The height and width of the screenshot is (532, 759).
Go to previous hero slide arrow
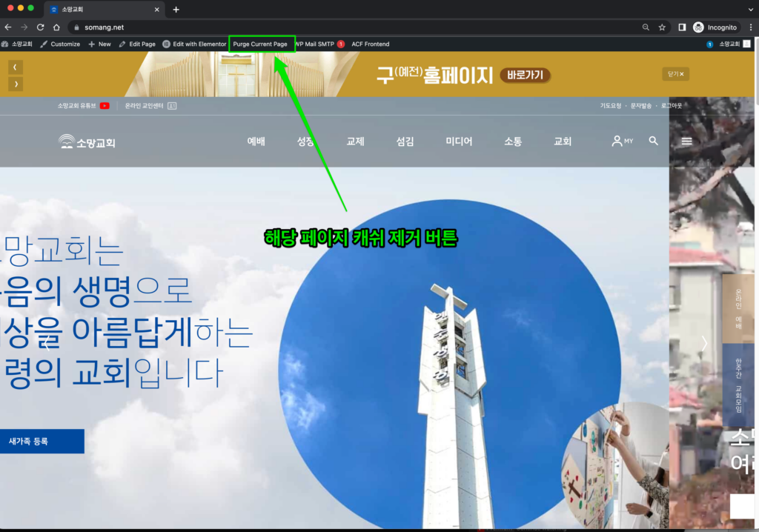pos(47,345)
